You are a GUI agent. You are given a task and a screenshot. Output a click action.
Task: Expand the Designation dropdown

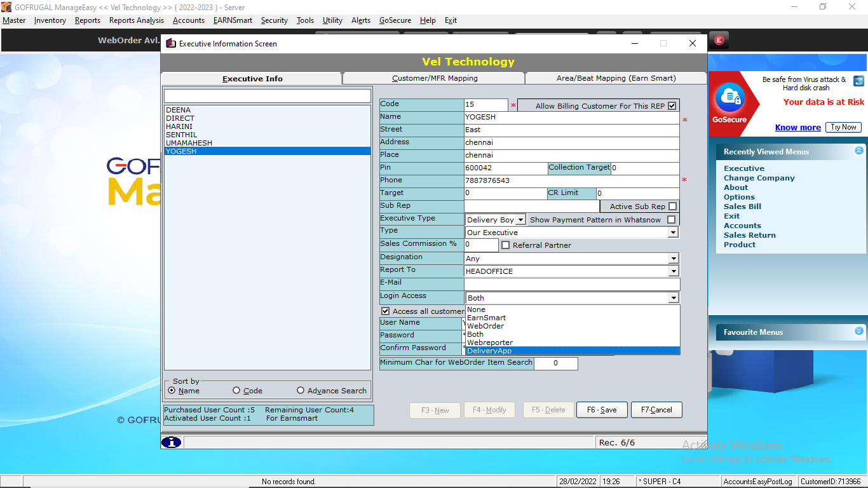pyautogui.click(x=673, y=259)
